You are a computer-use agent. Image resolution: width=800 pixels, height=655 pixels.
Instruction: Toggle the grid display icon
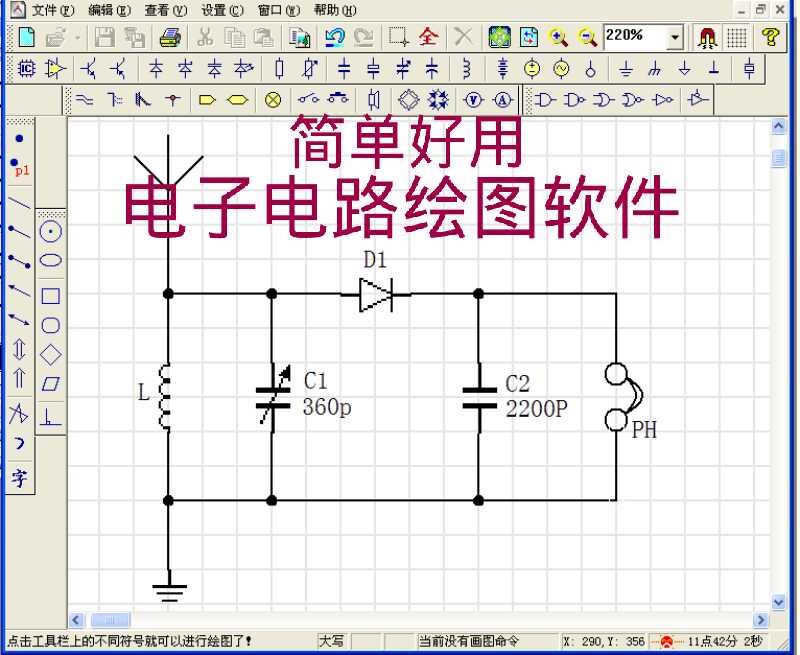coord(736,37)
